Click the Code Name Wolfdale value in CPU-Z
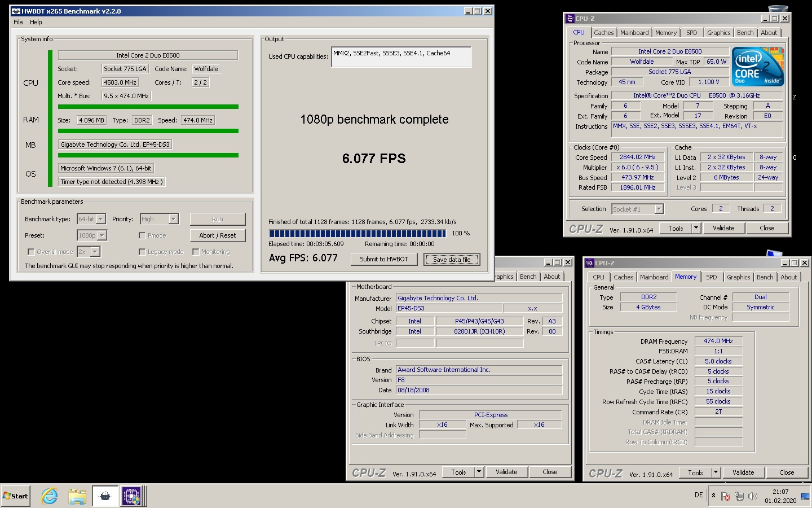Screen dimensions: 812x508 pyautogui.click(x=642, y=62)
